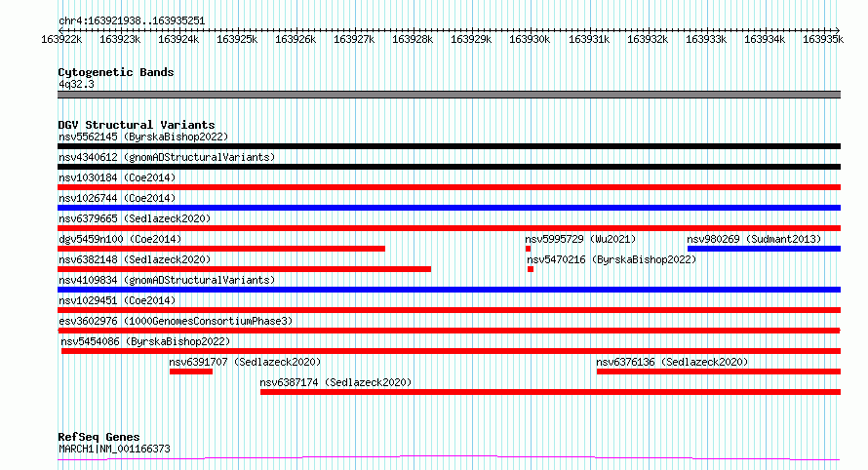868x470 pixels.
Task: Open the MARCH1|NM_001166373 gene label
Action: (114, 449)
